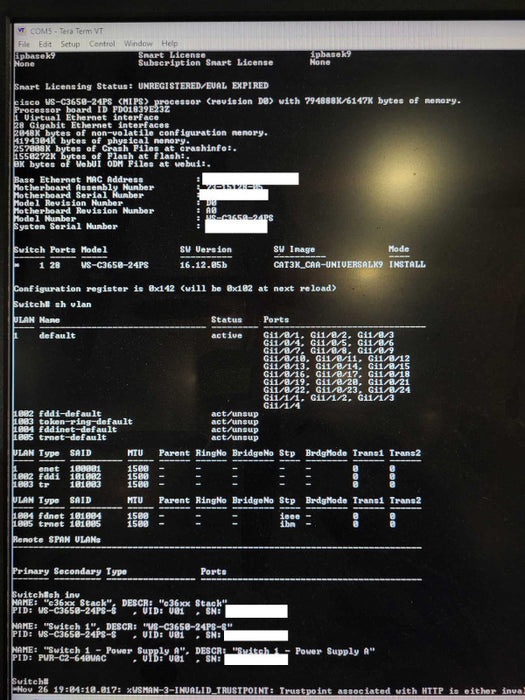Open the Setup menu
Screen dimensions: 525x700
(70, 44)
